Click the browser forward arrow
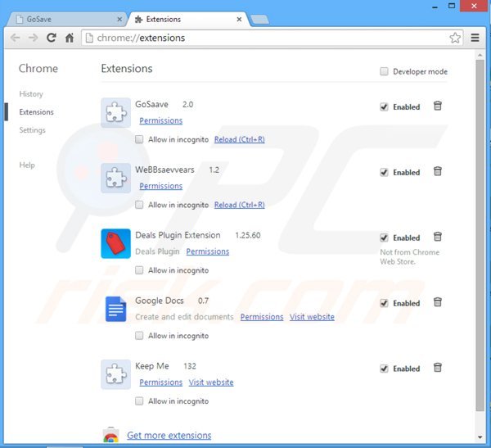Screen dimensions: 491x448 [x=33, y=38]
